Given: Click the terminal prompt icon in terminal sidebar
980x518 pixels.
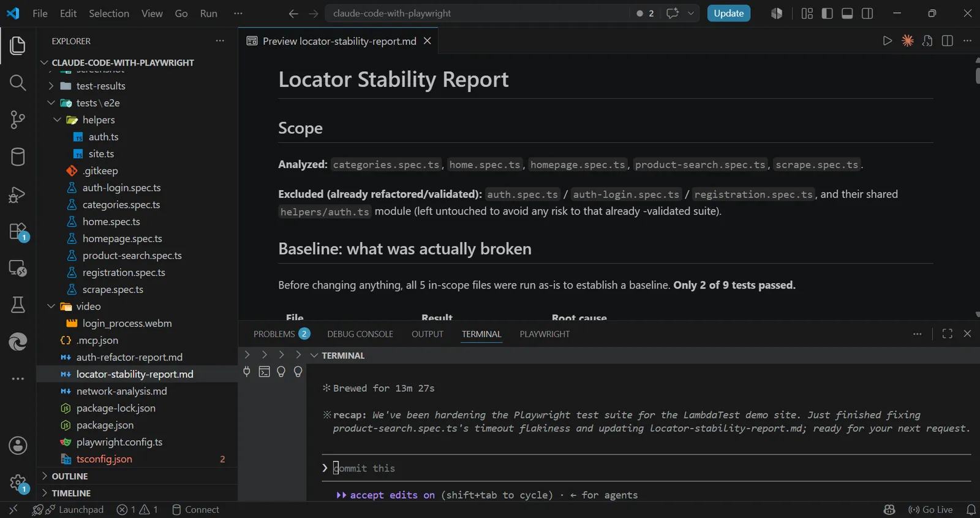Looking at the screenshot, I should coord(264,371).
